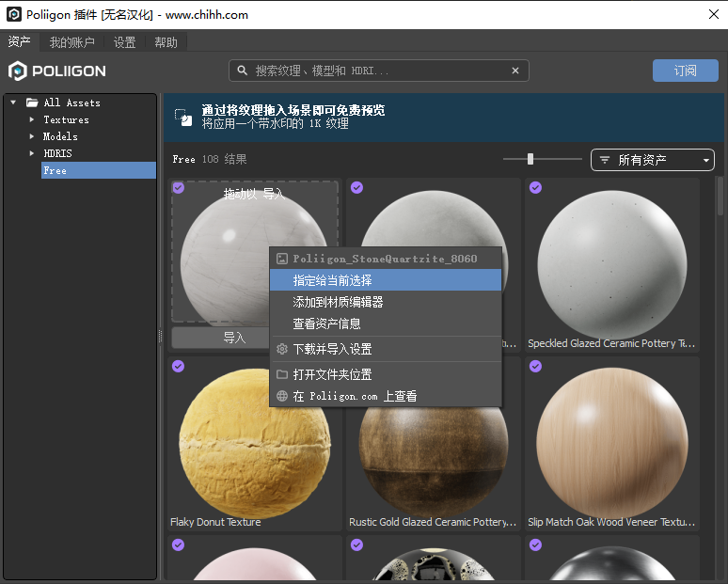Click the globe icon to view on Poliigon.com

282,396
